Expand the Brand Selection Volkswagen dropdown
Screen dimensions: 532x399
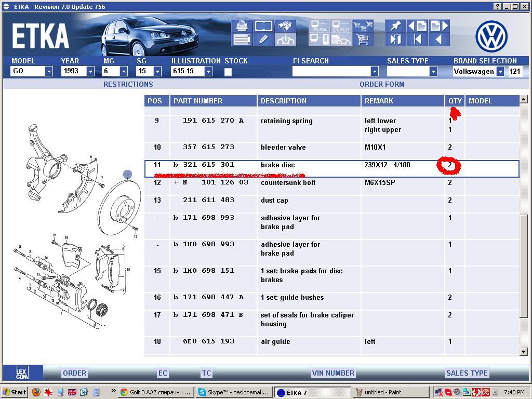pyautogui.click(x=500, y=72)
